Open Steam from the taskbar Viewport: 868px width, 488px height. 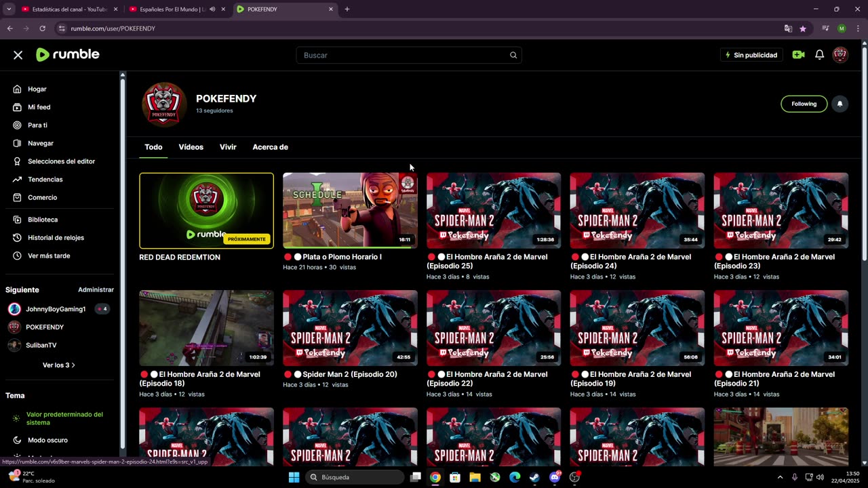click(x=534, y=477)
